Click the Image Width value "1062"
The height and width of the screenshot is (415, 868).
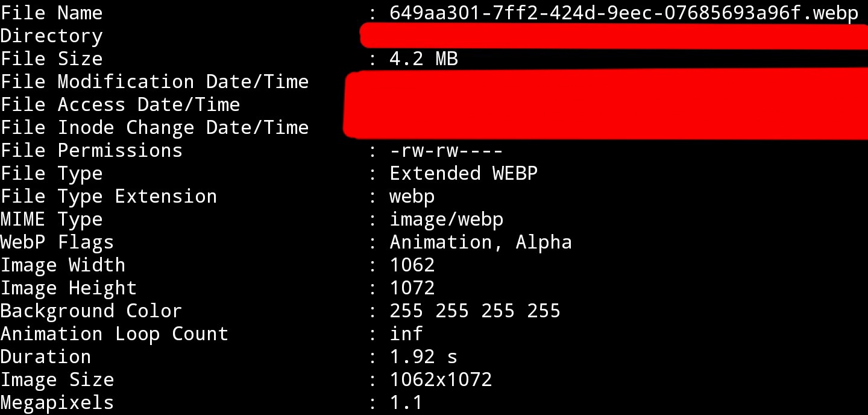click(412, 265)
